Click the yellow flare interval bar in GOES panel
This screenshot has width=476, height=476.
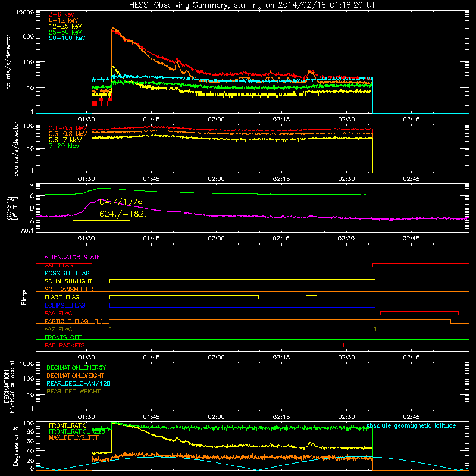102,220
